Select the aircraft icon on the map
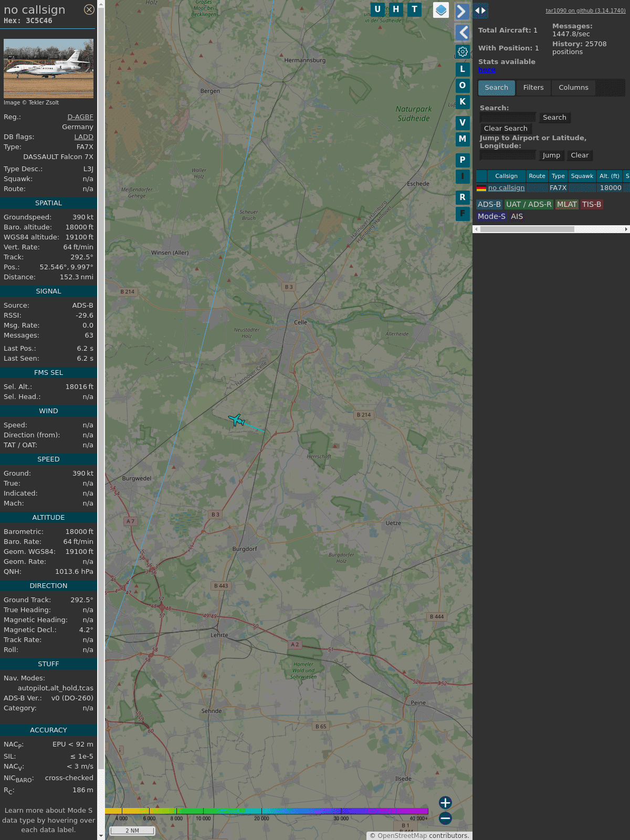Screen dimensions: 630x840 (237, 420)
